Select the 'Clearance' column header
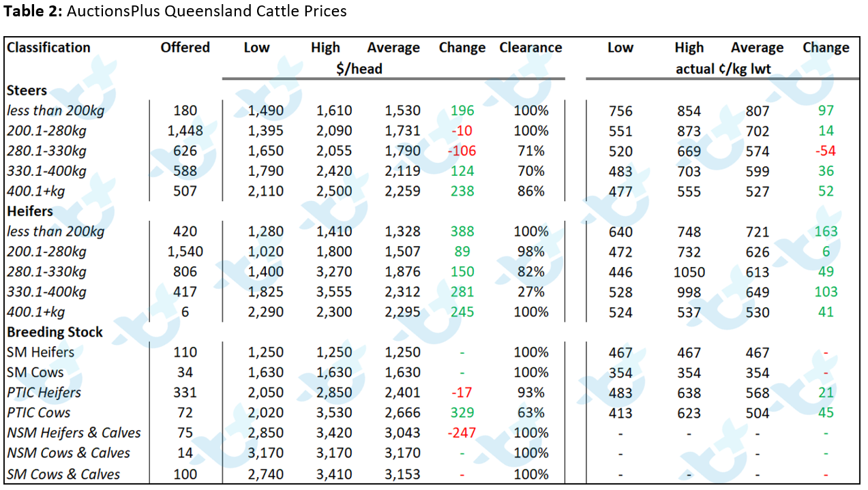Image resolution: width=868 pixels, height=490 pixels. tap(530, 48)
